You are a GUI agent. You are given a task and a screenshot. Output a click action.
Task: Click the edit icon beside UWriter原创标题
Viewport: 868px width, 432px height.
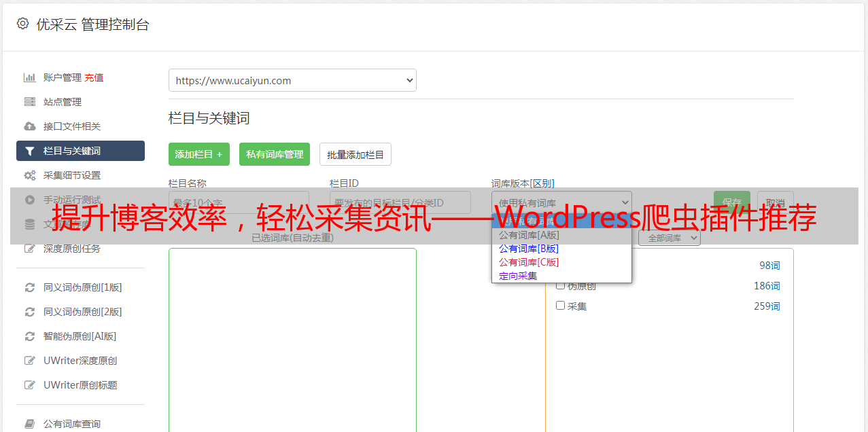30,385
